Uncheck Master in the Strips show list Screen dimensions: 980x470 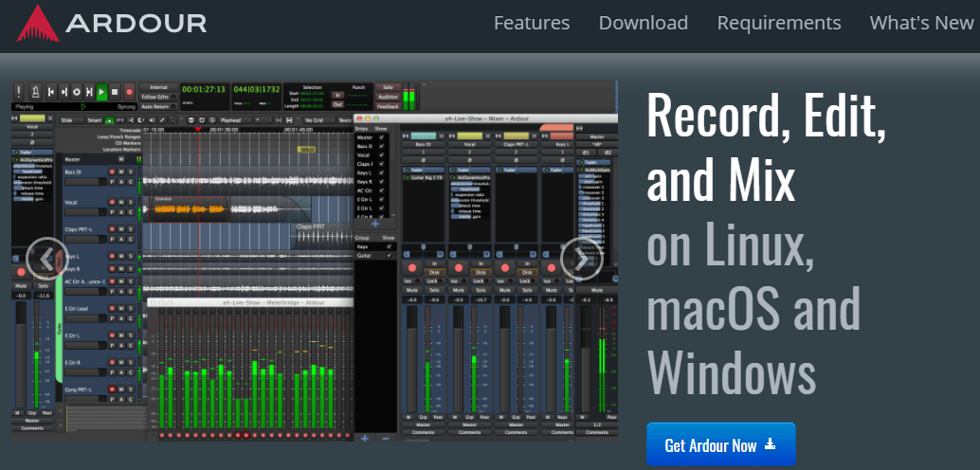(x=382, y=137)
